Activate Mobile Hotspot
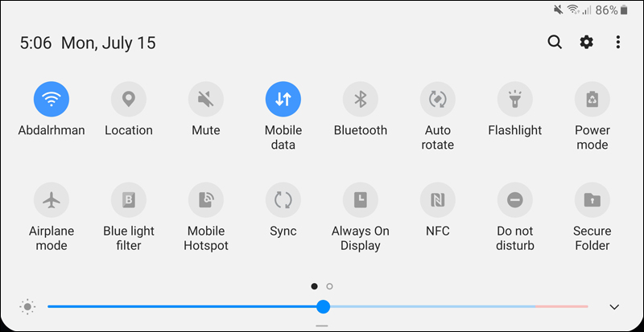This screenshot has width=644, height=332. (x=206, y=199)
